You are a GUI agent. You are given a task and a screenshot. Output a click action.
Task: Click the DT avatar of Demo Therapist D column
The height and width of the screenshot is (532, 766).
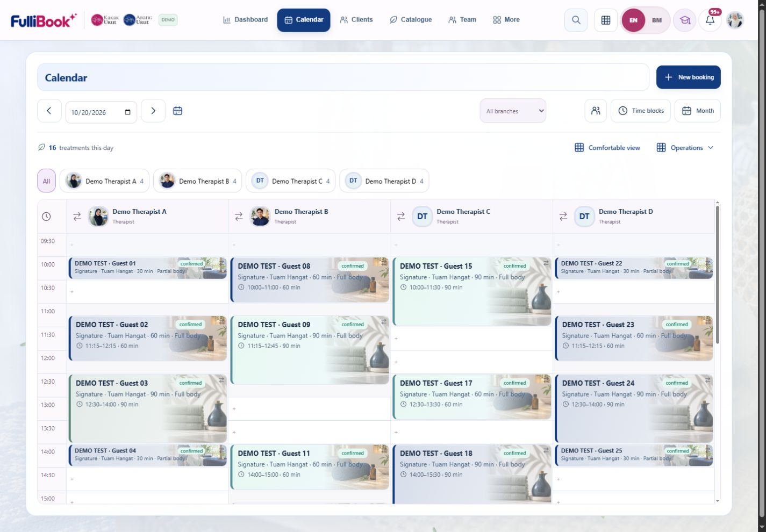584,217
